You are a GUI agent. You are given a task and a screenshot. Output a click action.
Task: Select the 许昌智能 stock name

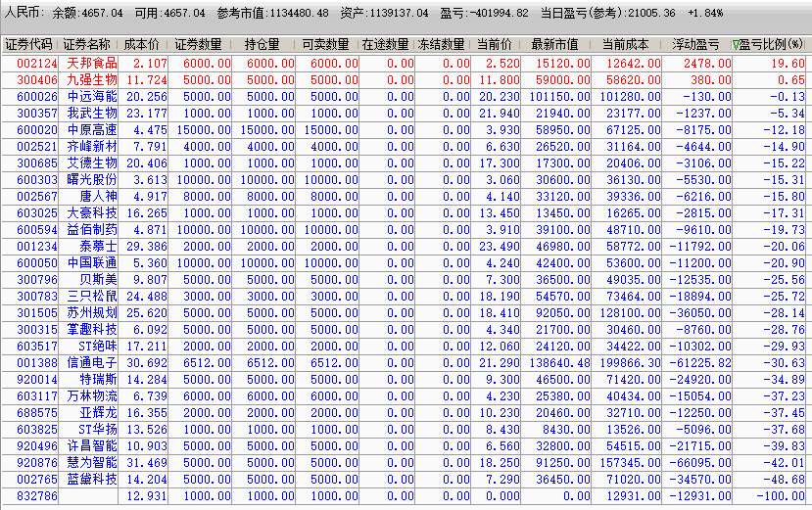92,445
